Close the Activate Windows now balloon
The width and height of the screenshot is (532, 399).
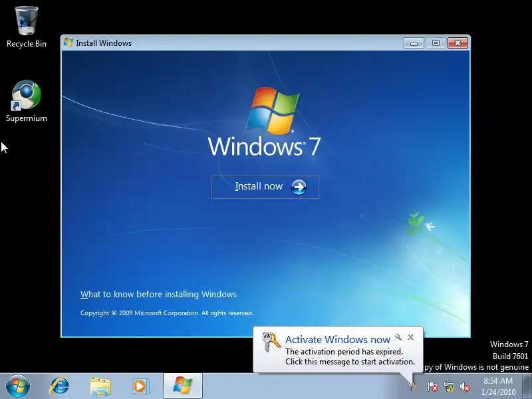click(x=410, y=337)
